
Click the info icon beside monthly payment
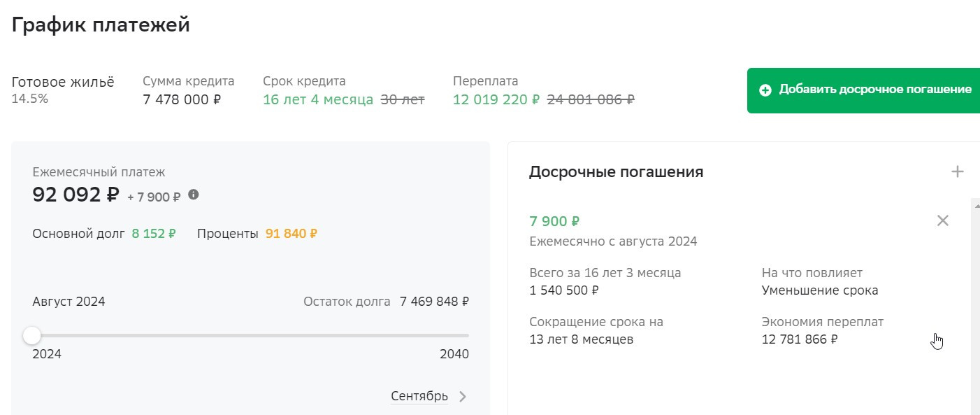(x=194, y=195)
